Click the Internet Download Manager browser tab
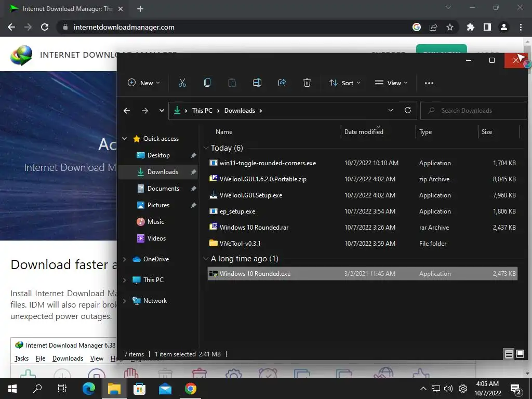532x399 pixels. pyautogui.click(x=66, y=9)
